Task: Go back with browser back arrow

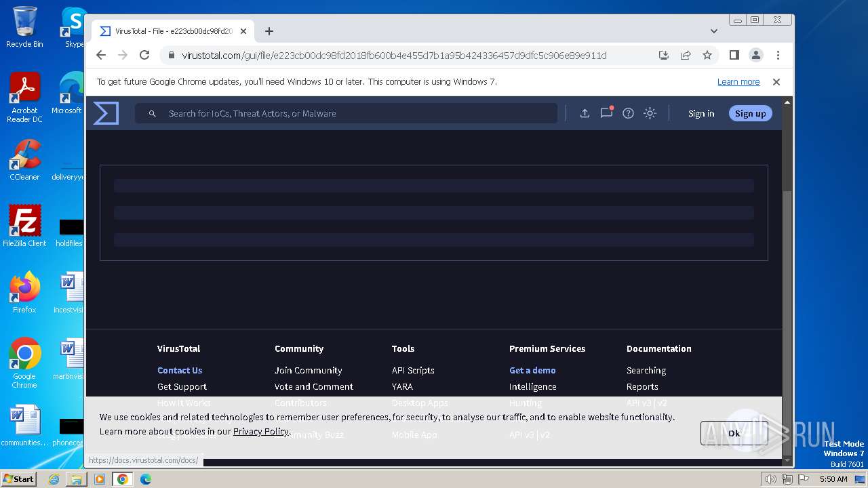Action: 101,56
